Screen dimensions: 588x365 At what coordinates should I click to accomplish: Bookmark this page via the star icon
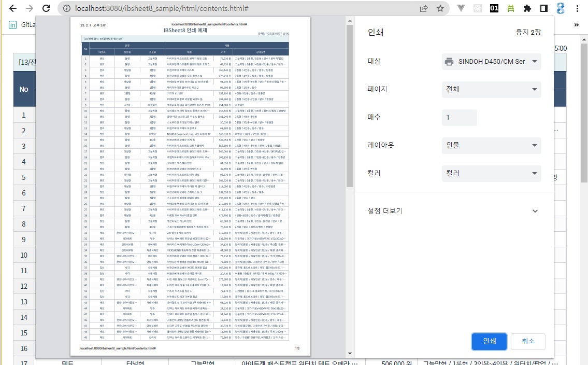[x=441, y=8]
